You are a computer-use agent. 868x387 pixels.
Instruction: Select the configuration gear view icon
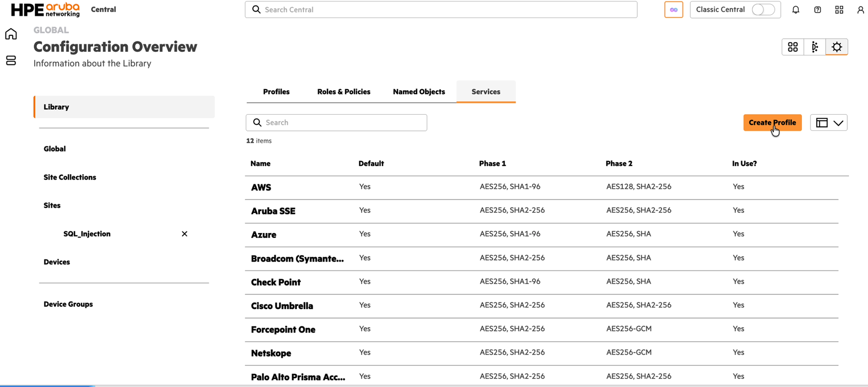[837, 47]
